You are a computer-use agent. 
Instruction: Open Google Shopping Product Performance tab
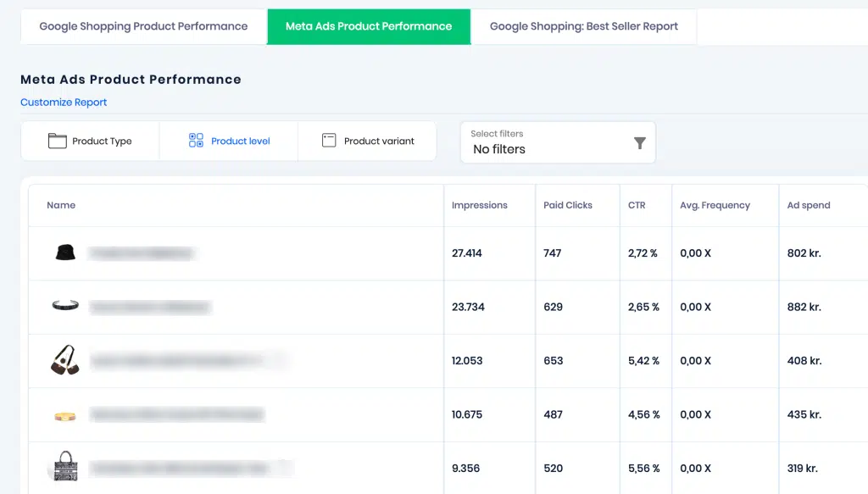[x=143, y=26]
